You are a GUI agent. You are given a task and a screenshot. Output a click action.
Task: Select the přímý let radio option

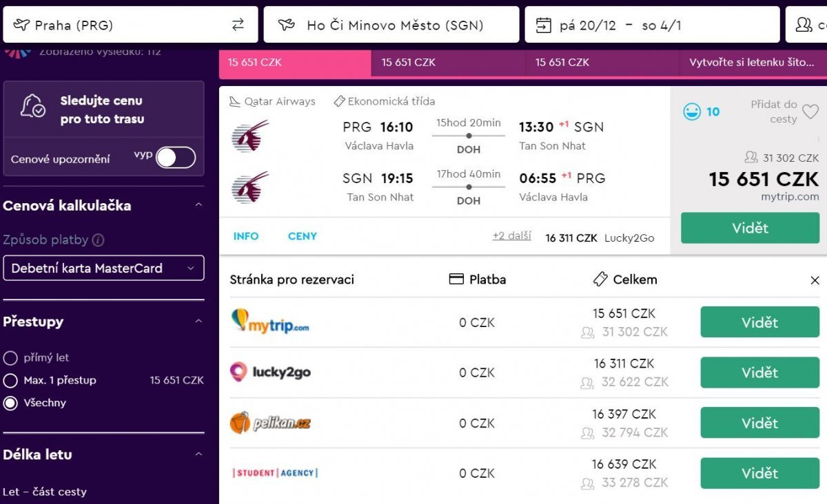coord(10,358)
